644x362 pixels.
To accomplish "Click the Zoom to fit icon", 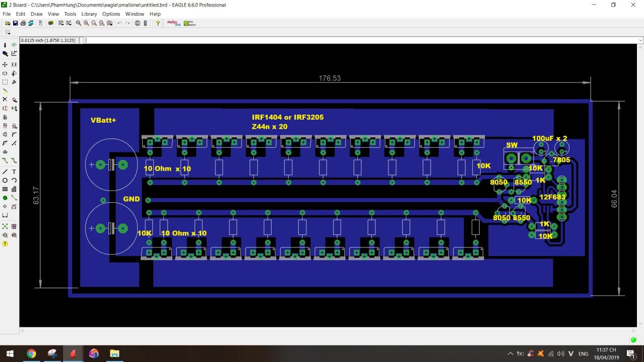I will click(78, 23).
